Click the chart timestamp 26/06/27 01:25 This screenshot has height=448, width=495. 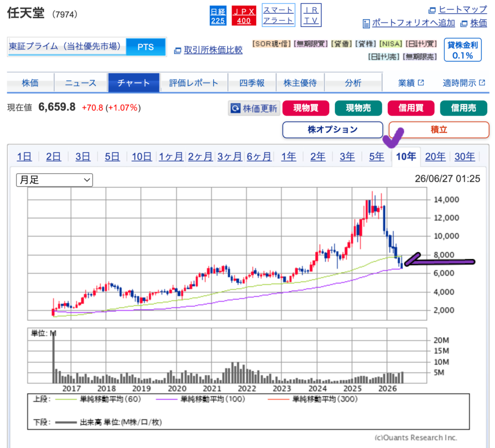(447, 179)
